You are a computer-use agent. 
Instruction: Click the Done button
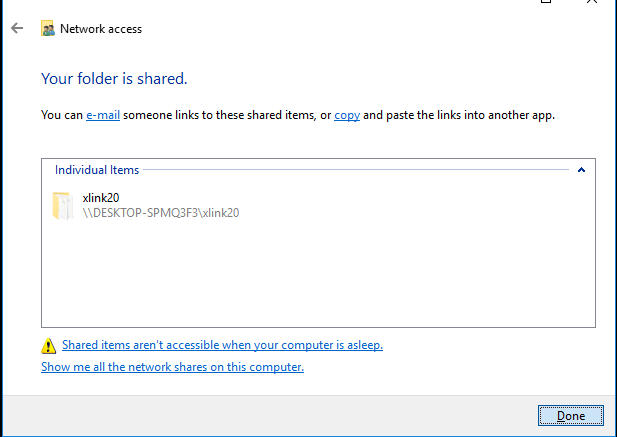pyautogui.click(x=571, y=415)
